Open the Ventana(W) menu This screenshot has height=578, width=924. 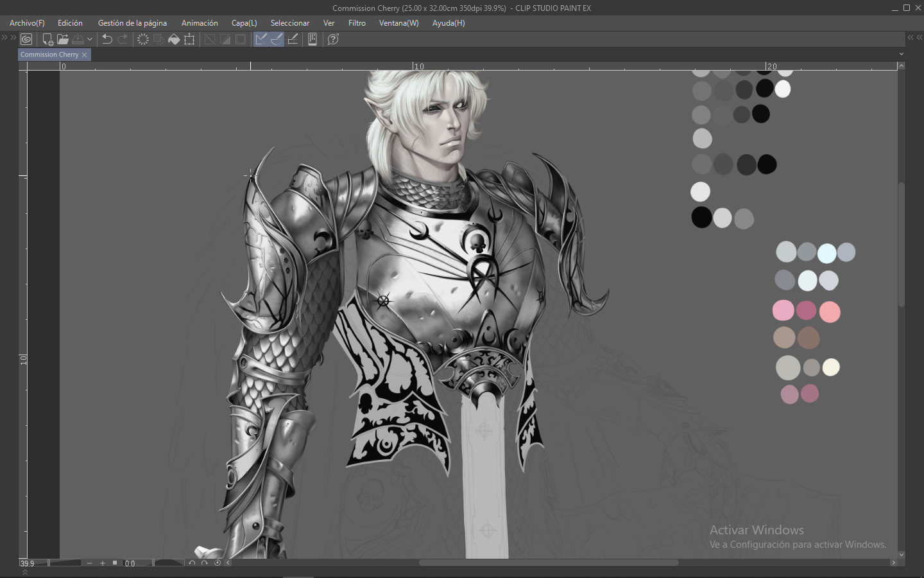(x=398, y=23)
